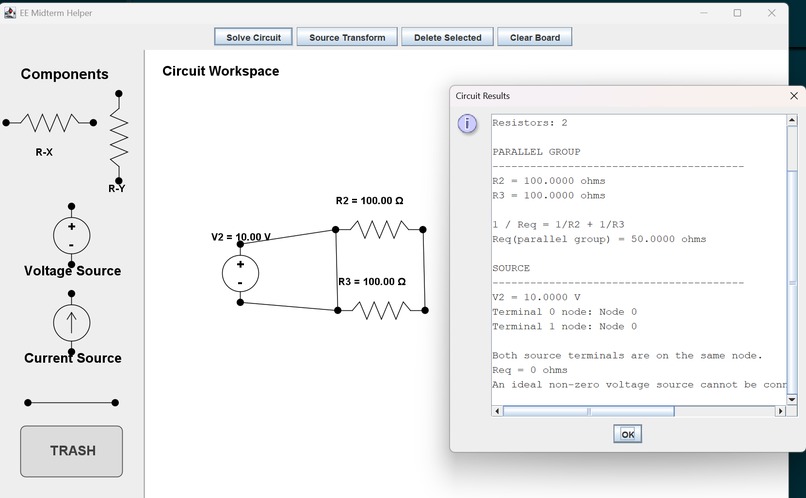The width and height of the screenshot is (806, 498).
Task: Click the 'R2 = 100.0000 ohms' result line
Action: click(549, 181)
